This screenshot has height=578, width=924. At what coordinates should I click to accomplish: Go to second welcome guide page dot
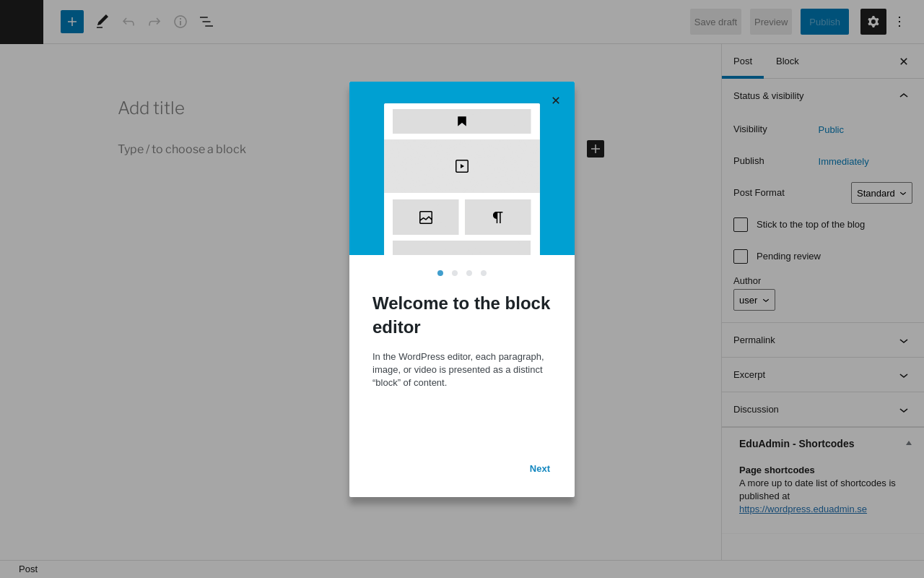tap(455, 273)
